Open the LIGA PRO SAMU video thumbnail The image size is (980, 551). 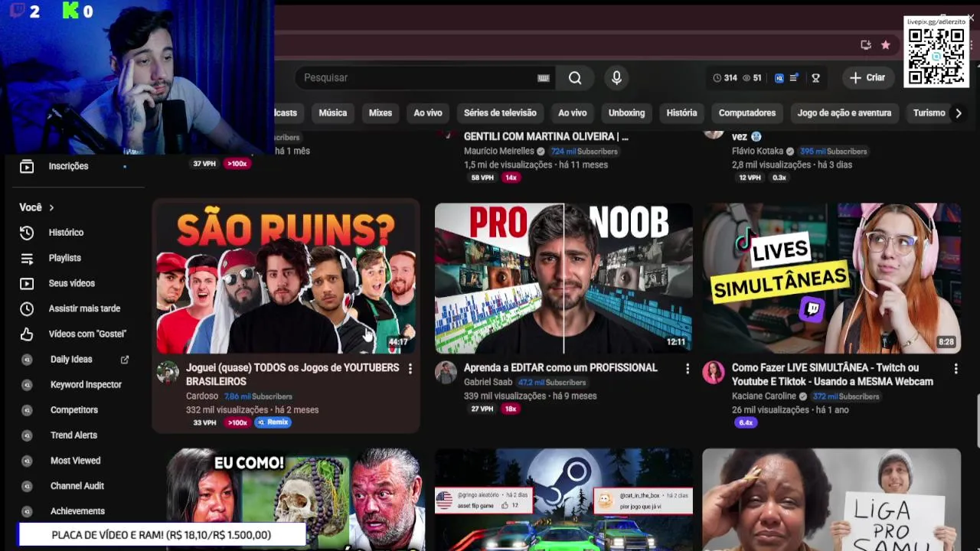point(831,499)
